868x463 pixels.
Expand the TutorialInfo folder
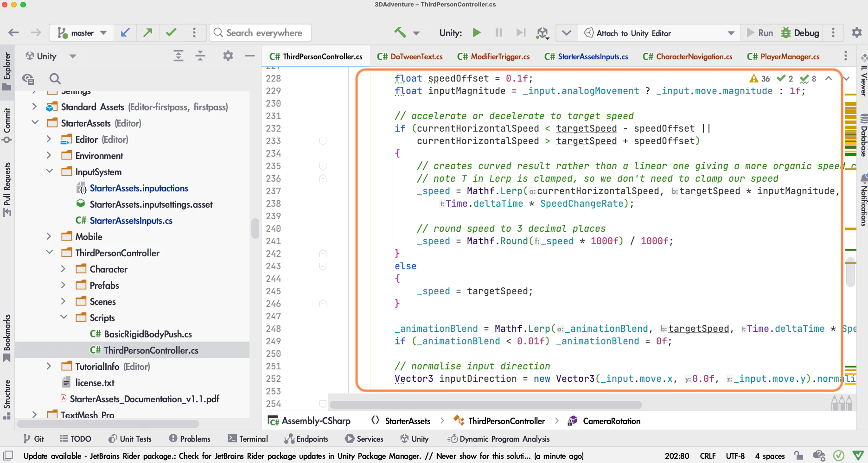[x=49, y=366]
